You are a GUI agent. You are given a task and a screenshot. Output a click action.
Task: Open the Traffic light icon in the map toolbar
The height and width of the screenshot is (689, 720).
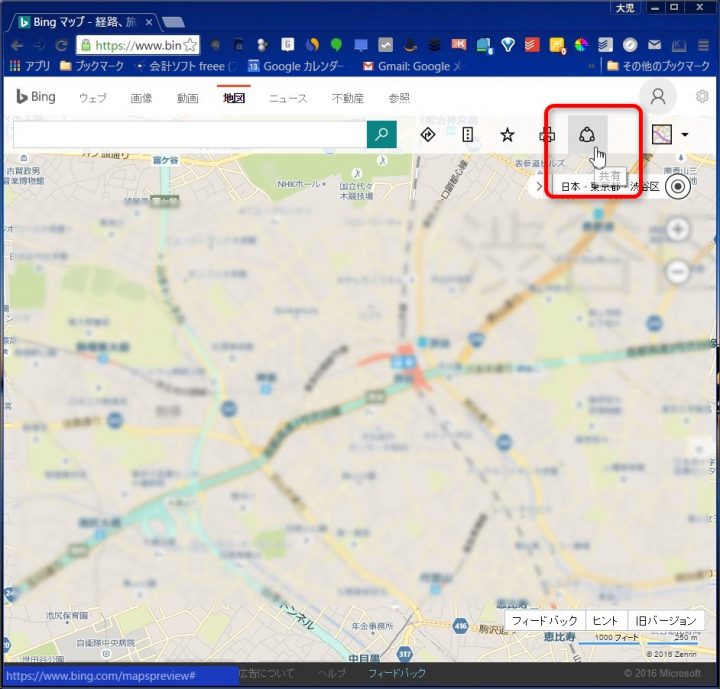[x=467, y=135]
